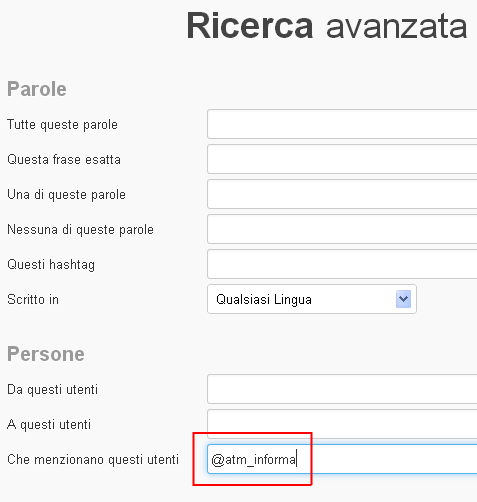Click the 'Scritto in' label text
The height and width of the screenshot is (502, 477).
click(33, 299)
